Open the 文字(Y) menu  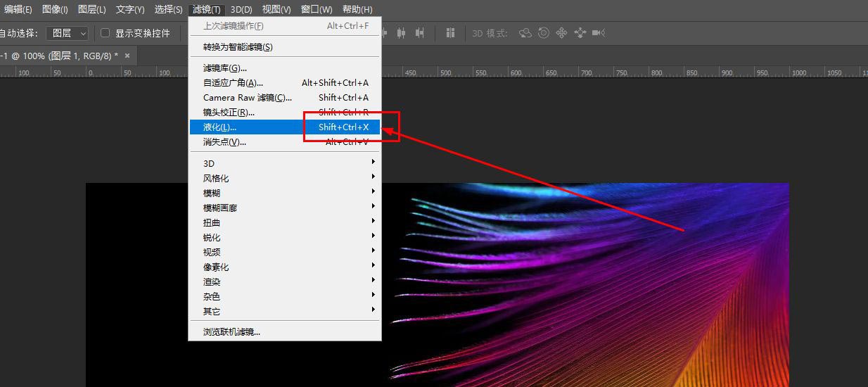pyautogui.click(x=130, y=9)
